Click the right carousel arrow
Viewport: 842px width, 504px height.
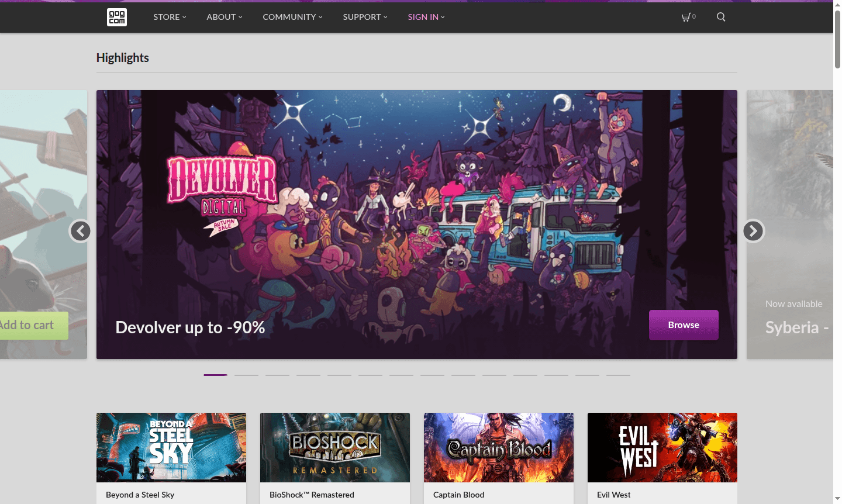753,231
